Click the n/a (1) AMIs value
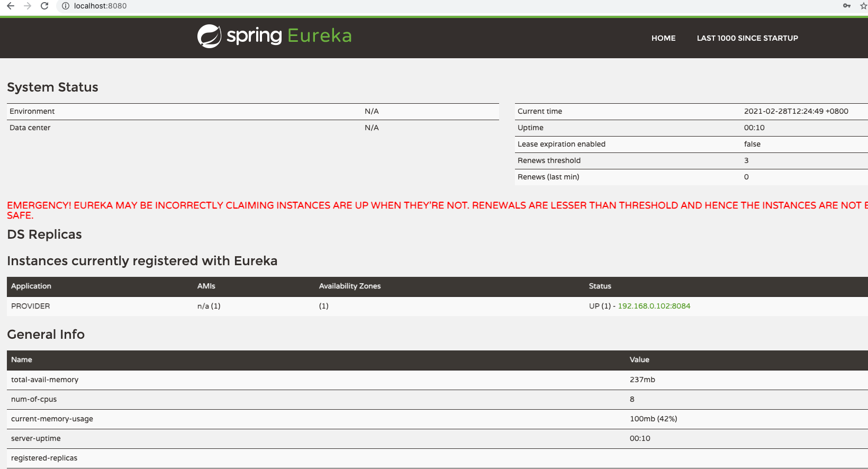Screen dimensions: 868x469 coord(209,306)
